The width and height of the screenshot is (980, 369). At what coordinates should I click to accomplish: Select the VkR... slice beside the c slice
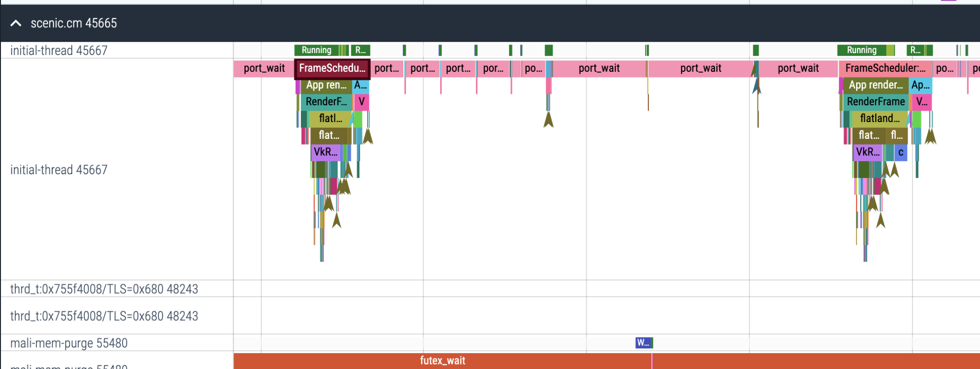pos(868,152)
